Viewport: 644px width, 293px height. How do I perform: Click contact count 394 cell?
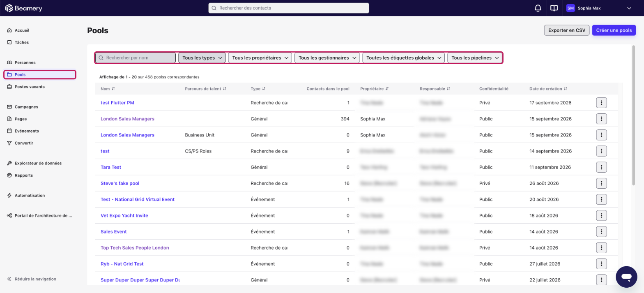(x=345, y=119)
